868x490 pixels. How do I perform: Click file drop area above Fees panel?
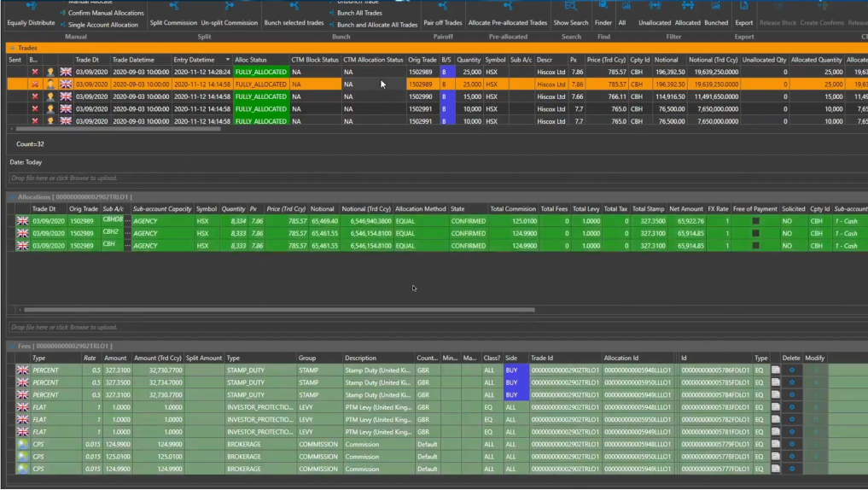(437, 327)
